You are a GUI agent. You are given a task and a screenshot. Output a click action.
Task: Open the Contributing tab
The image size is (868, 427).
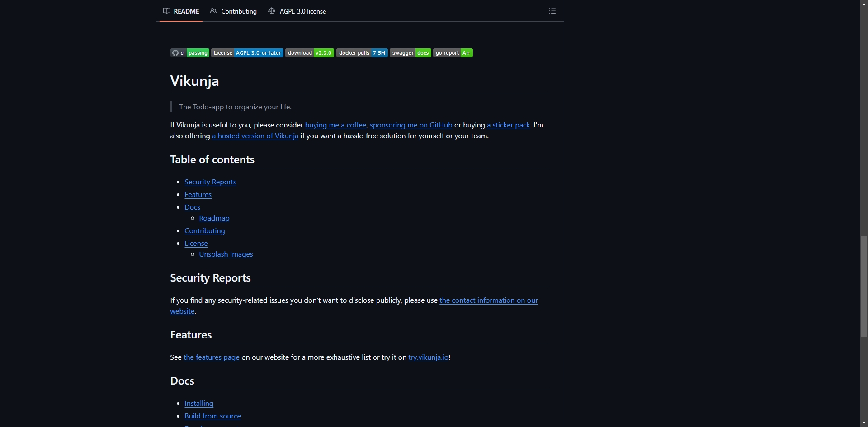pyautogui.click(x=233, y=11)
